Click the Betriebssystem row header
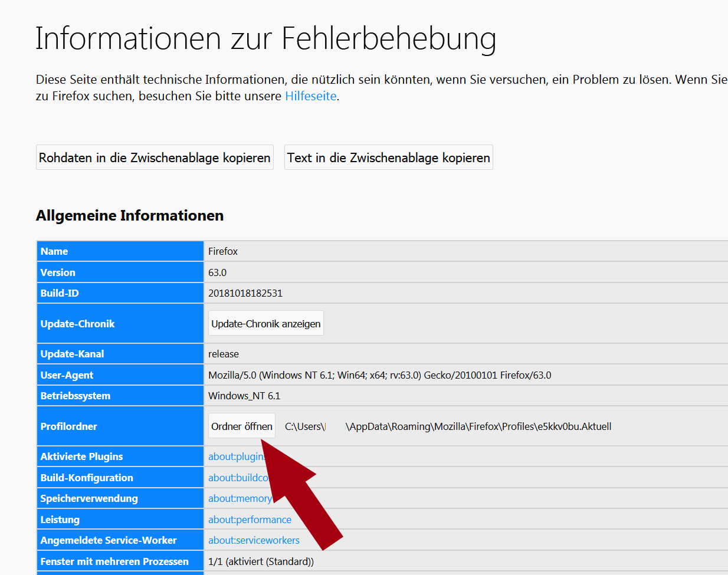728x575 pixels. [120, 396]
